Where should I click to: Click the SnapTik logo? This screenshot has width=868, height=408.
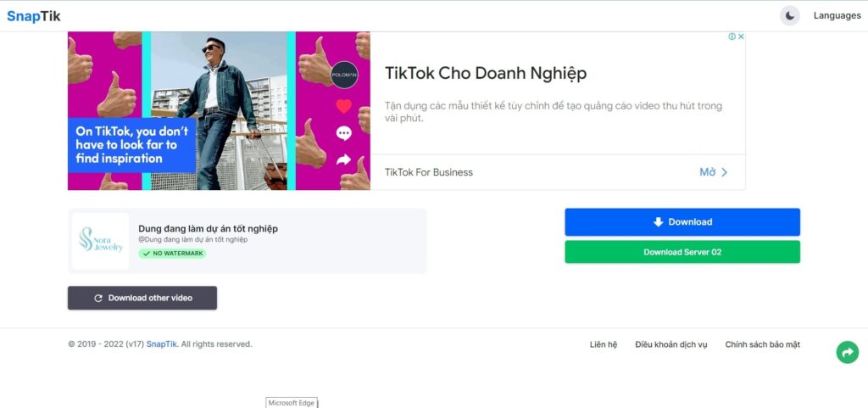[x=34, y=16]
